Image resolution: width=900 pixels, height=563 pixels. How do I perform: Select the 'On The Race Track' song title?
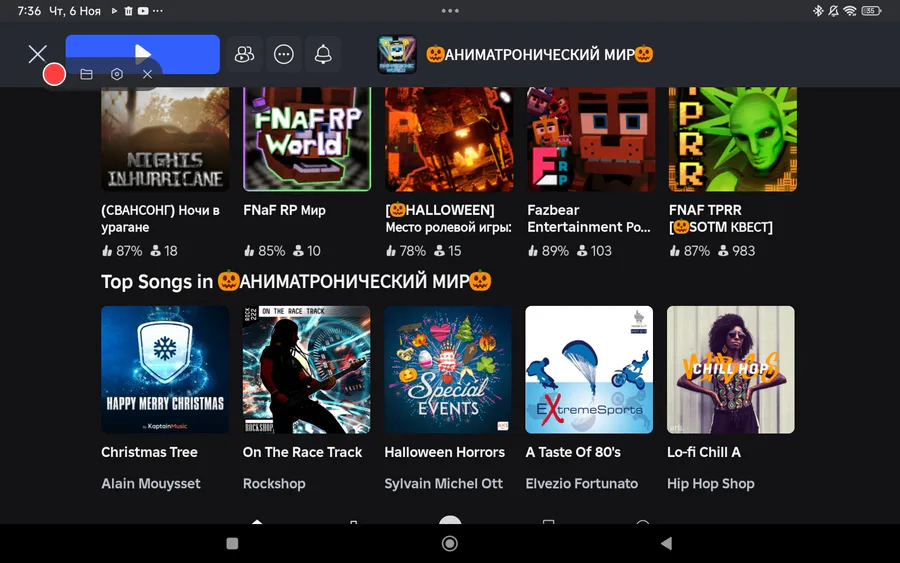click(302, 452)
